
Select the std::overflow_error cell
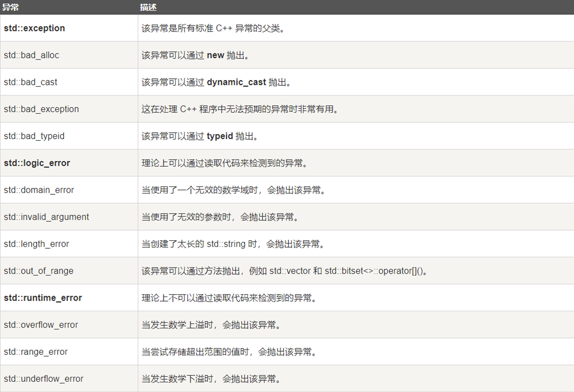pos(69,325)
